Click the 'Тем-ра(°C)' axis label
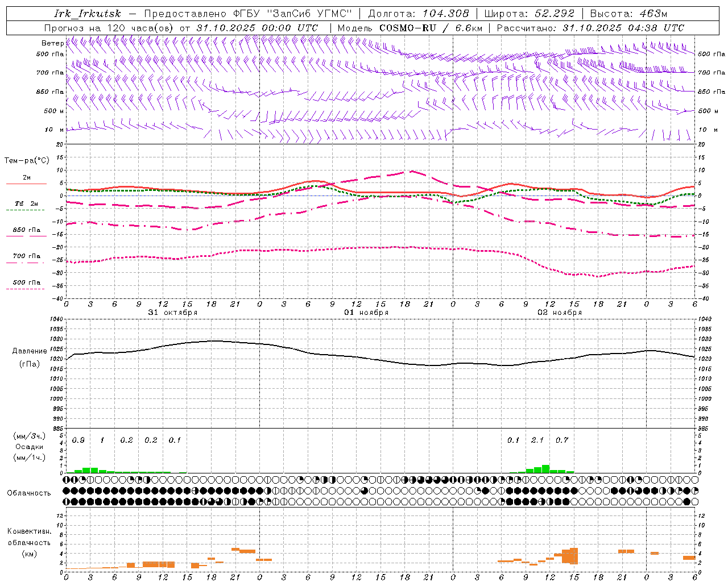This screenshot has width=728, height=582. pyautogui.click(x=27, y=161)
